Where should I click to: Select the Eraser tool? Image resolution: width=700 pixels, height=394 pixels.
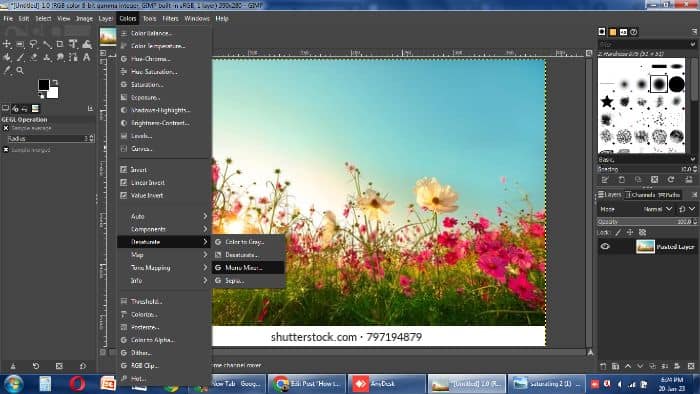pos(33,57)
